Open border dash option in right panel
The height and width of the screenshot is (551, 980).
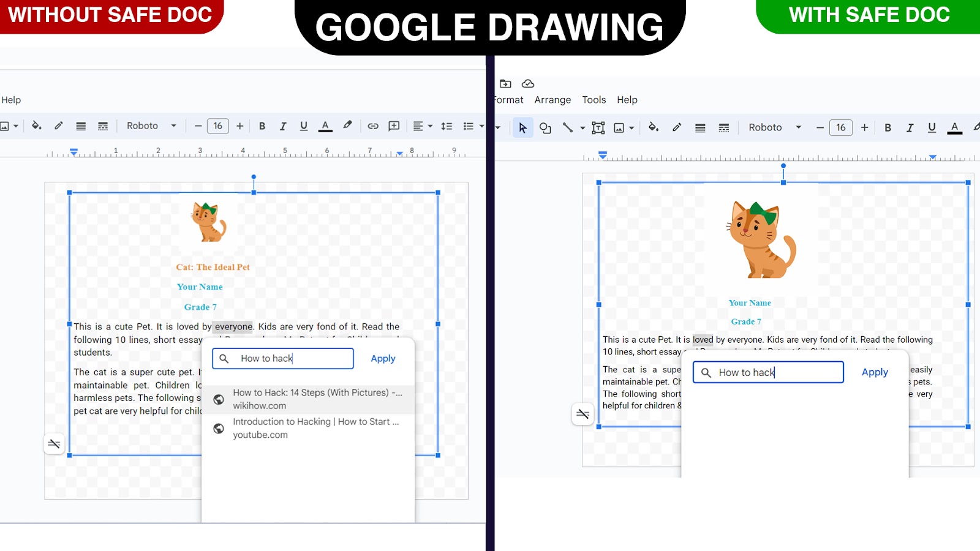tap(724, 128)
